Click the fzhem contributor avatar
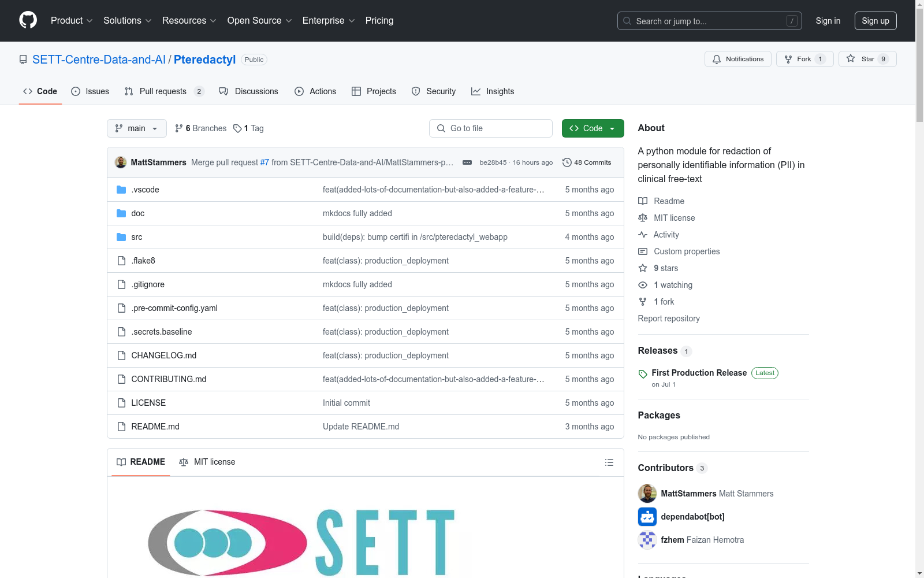 point(647,540)
